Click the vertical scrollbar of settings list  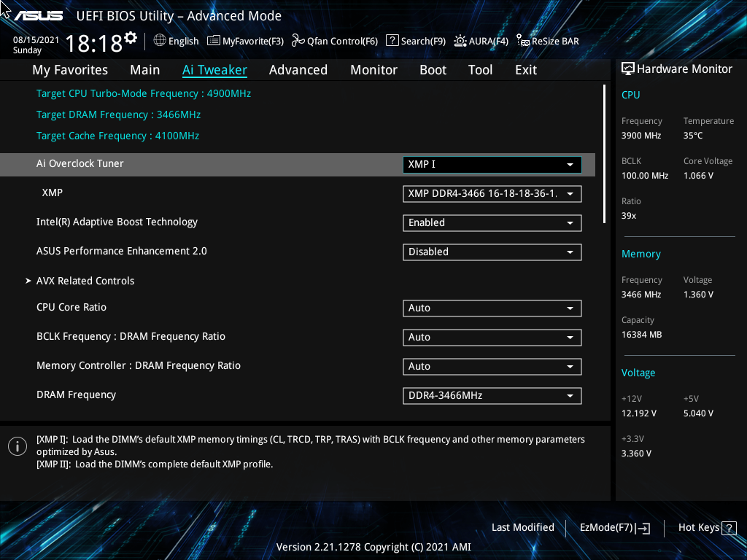(604, 154)
